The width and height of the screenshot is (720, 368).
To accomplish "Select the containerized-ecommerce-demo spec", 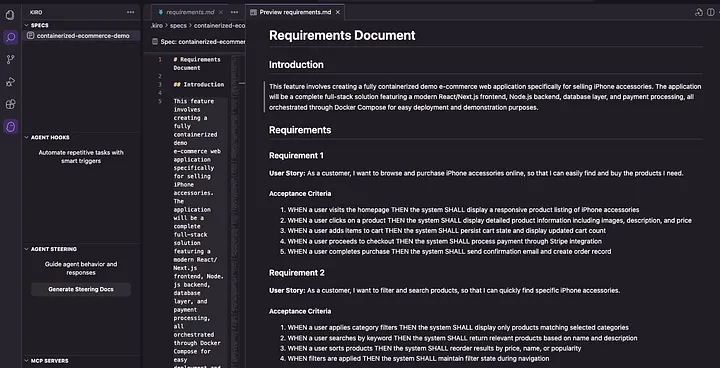I will tap(81, 36).
